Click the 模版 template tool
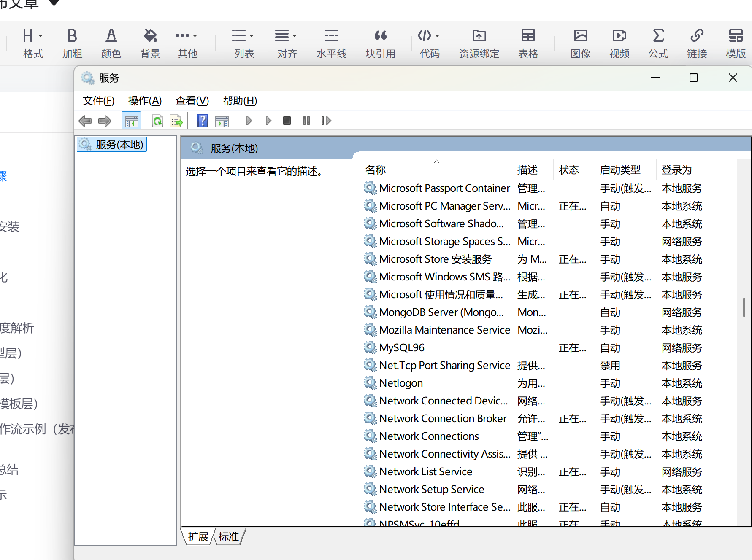Viewport: 752px width, 560px height. click(736, 43)
